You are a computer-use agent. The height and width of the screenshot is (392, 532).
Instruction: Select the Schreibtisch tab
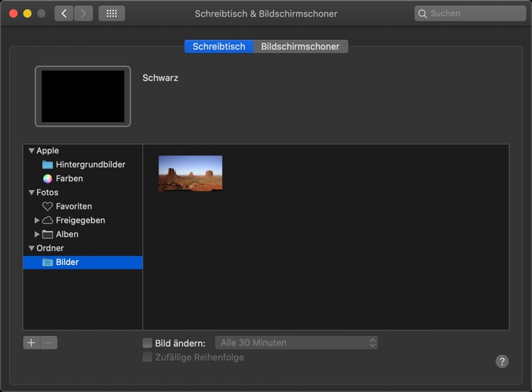click(x=219, y=47)
